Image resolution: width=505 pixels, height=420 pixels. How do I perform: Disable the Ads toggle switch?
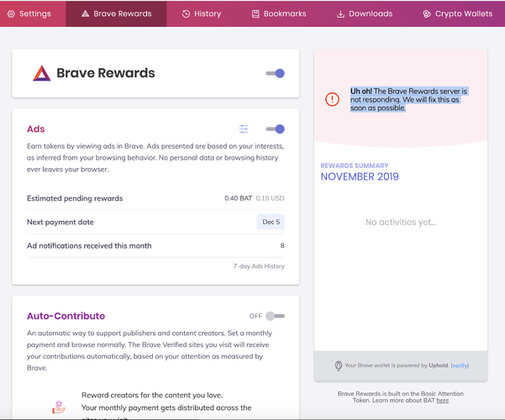coord(276,129)
